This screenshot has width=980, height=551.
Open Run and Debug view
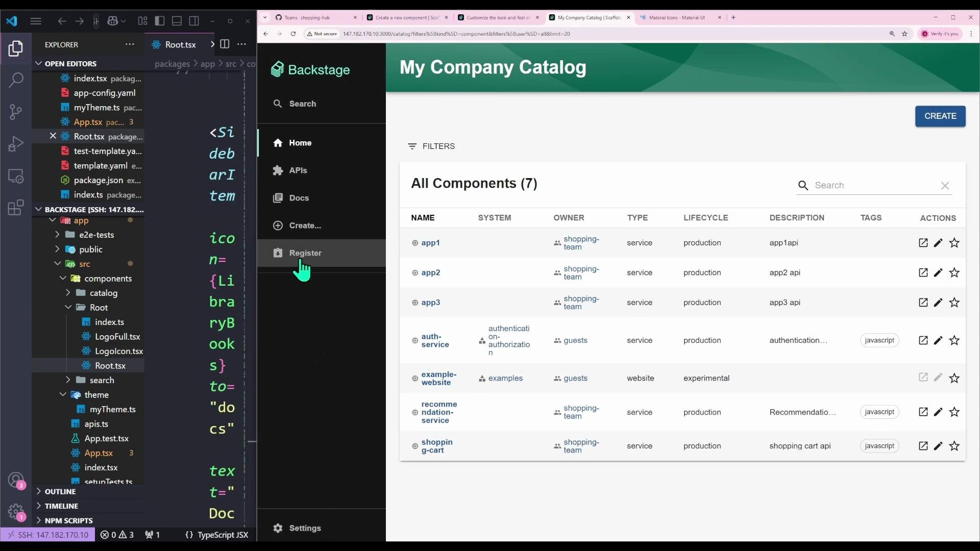15,144
